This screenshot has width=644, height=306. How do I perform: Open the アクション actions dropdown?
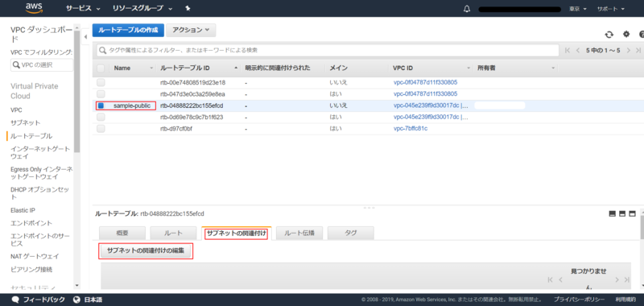point(191,30)
